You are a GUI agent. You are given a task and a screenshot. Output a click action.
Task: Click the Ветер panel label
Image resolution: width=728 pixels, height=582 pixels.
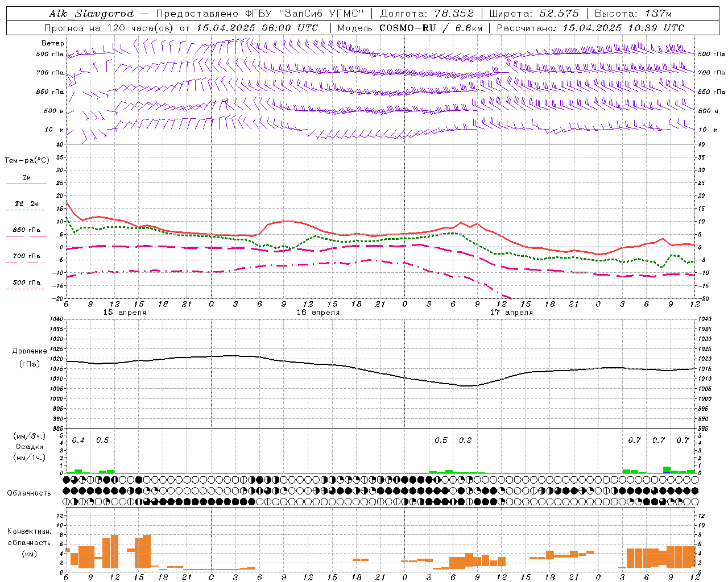53,43
